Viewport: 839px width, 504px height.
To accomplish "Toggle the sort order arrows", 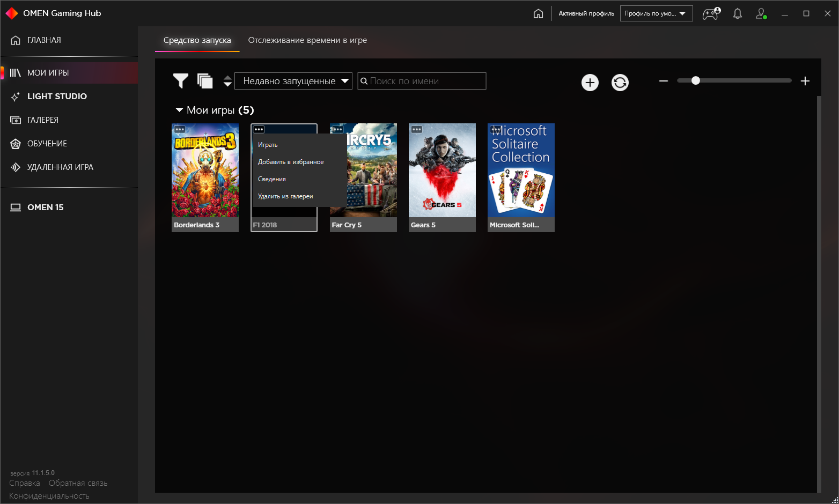I will [x=227, y=81].
